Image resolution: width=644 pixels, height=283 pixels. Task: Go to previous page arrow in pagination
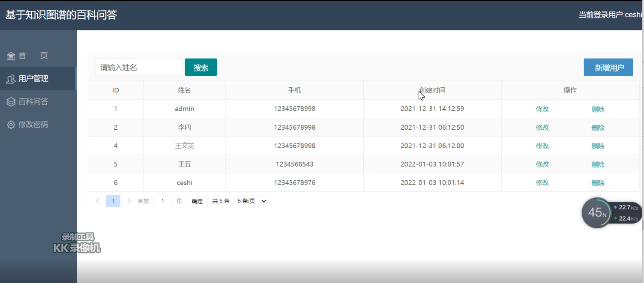coord(98,201)
